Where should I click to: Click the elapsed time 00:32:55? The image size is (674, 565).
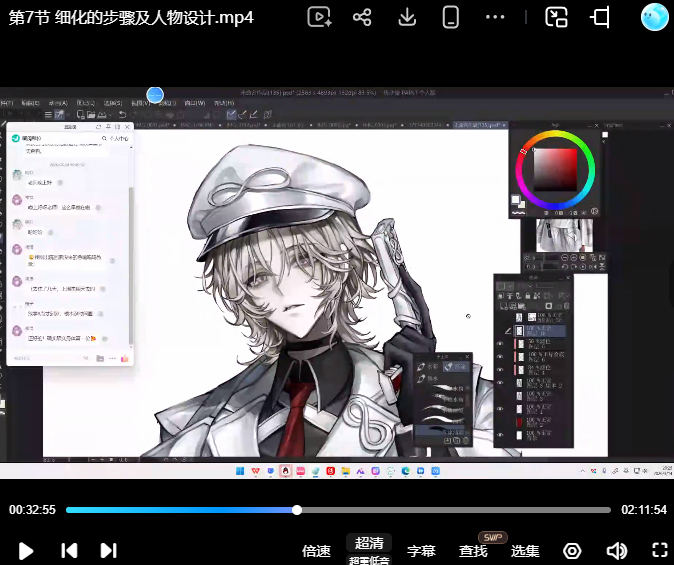click(32, 510)
